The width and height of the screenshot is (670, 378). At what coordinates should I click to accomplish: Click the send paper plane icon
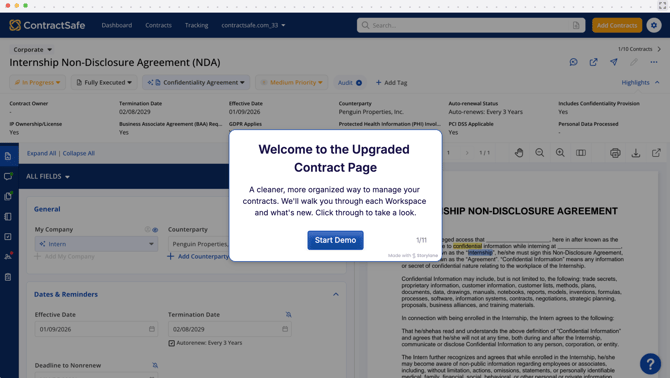614,62
